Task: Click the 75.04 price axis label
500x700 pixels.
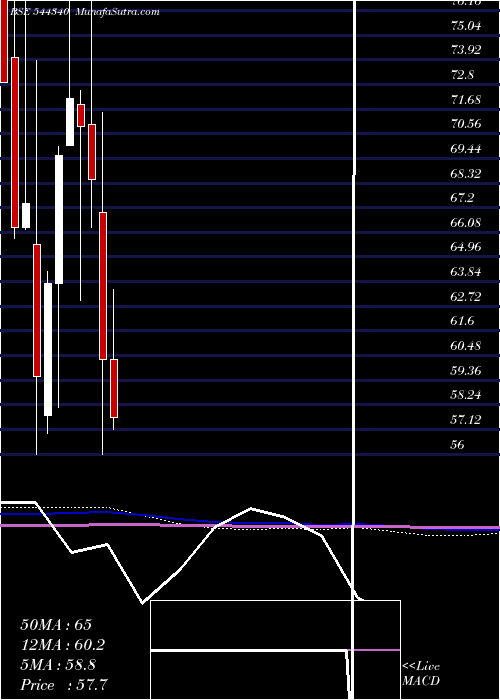Action: 467,26
